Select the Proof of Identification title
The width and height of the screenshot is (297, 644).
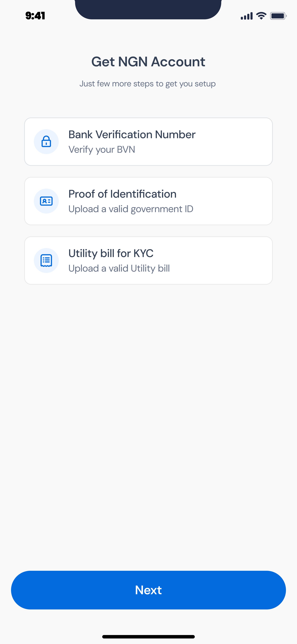(x=122, y=194)
